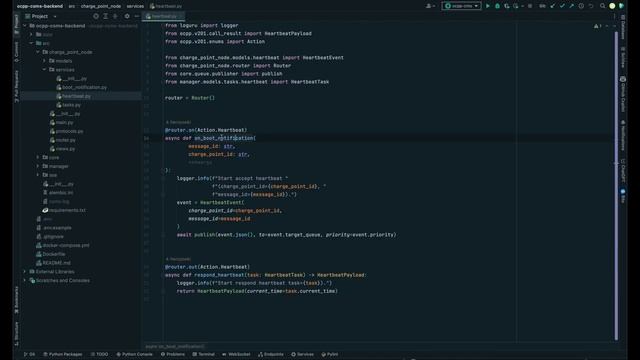This screenshot has height=360, width=640.
Task: Open the Pylint tab
Action: pyautogui.click(x=330, y=354)
